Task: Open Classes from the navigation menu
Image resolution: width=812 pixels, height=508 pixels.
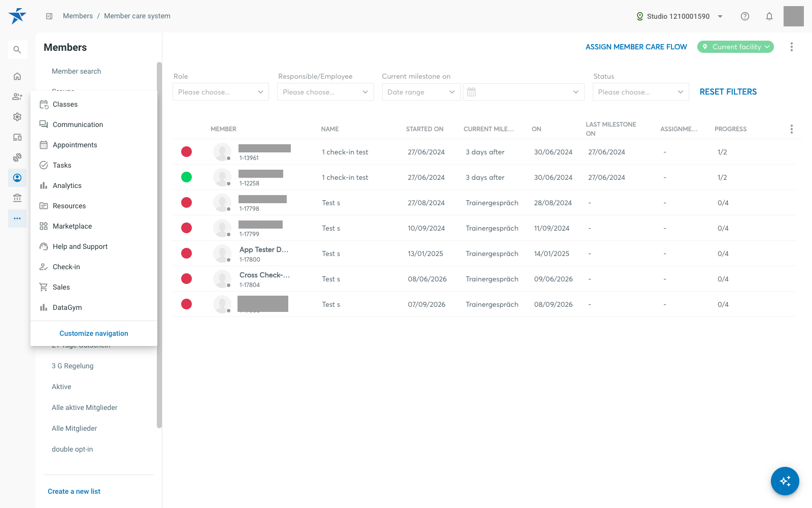Action: [94, 104]
